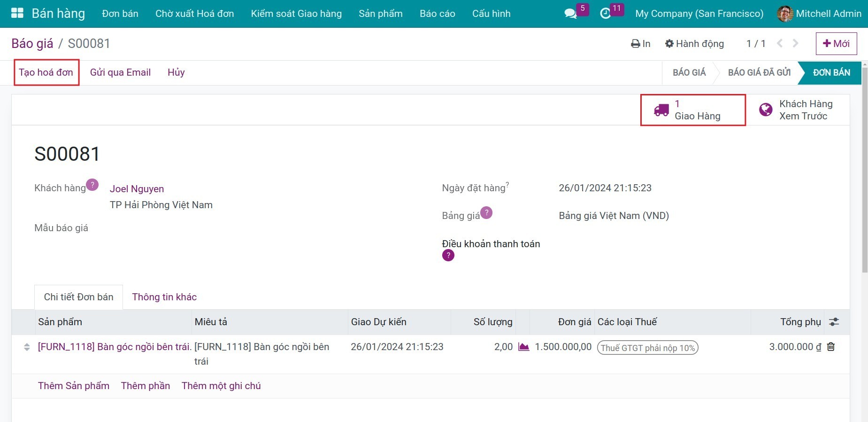The width and height of the screenshot is (868, 422).
Task: Click the In print button
Action: point(641,44)
